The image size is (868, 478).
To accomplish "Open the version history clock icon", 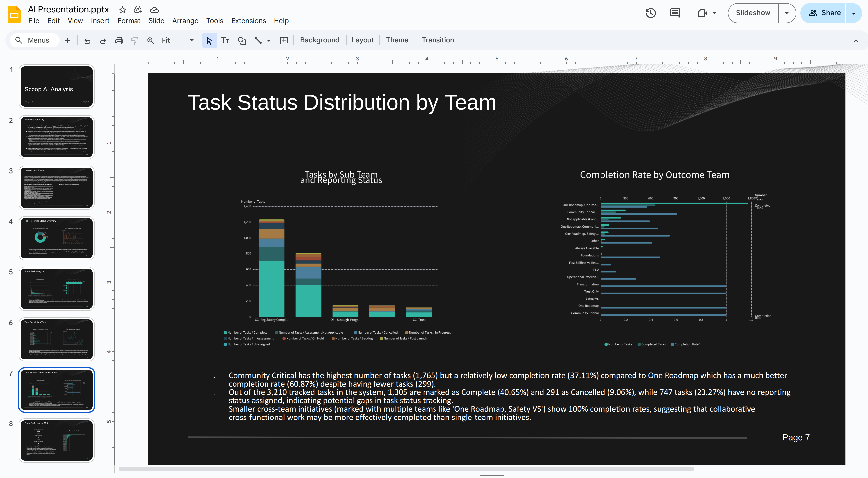I will tap(651, 13).
